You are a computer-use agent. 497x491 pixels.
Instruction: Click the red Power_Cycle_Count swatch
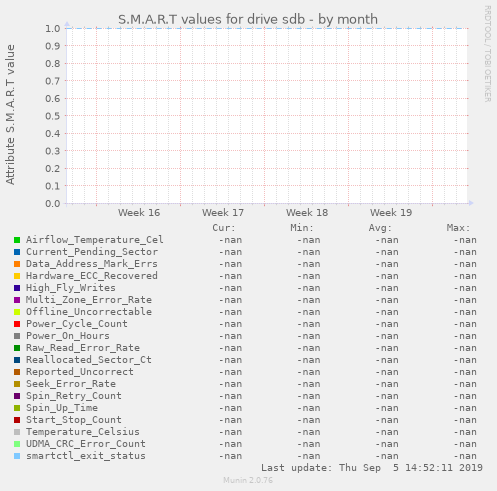point(17,324)
